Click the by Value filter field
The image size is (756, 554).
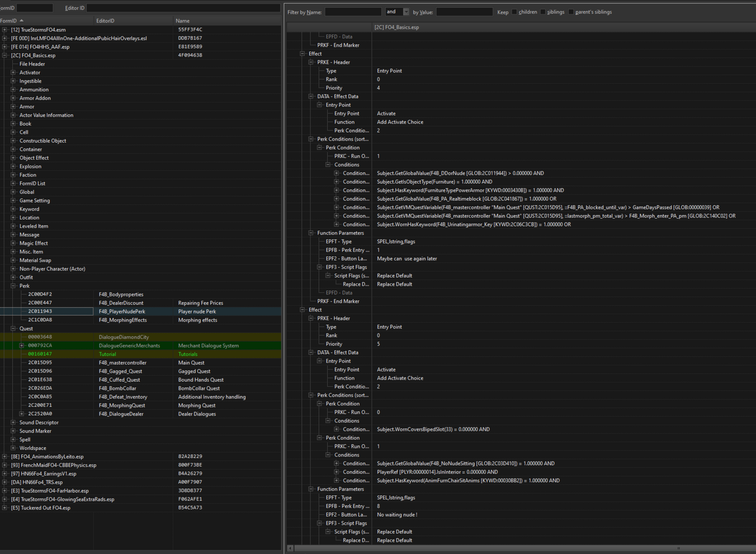[x=464, y=12]
